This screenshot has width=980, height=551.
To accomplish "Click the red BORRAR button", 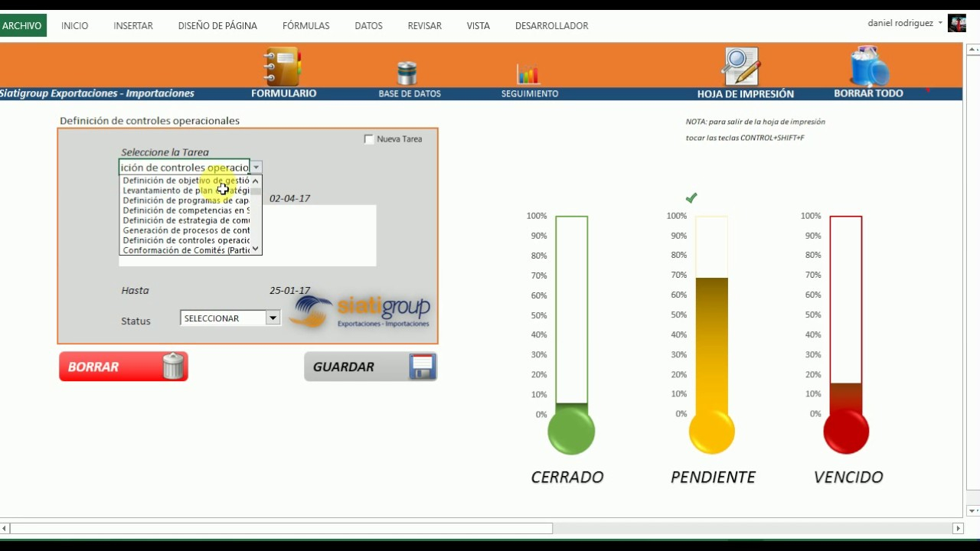I will coord(123,367).
